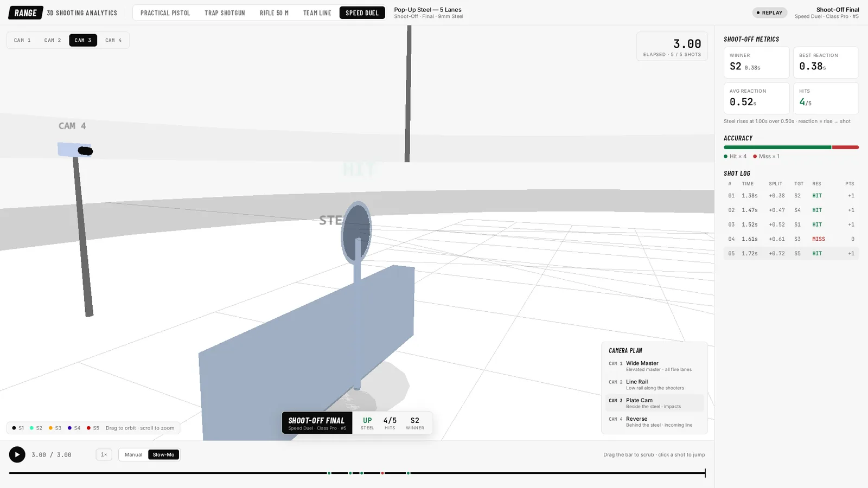Choose Plate Cam in Camera Plan
Viewport: 868px width, 488px height.
(x=654, y=403)
